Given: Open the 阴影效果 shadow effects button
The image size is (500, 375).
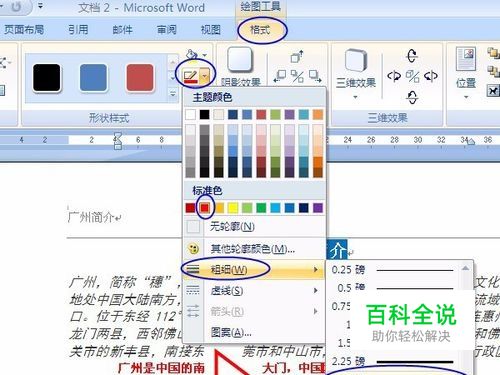Looking at the screenshot, I should coord(240,67).
